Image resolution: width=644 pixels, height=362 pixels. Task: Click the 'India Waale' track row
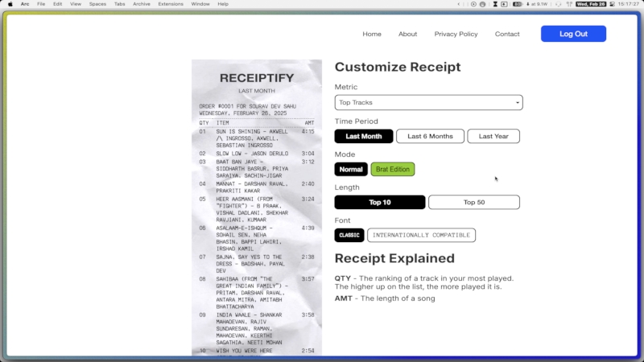257,328
